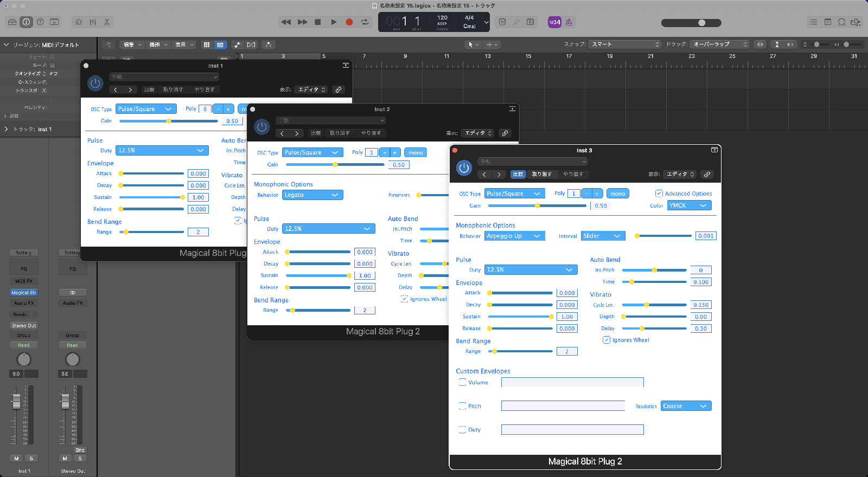Viewport: 868px width, 477px height.
Task: Open Behavior Legato dropdown in Inst 2
Action: (312, 195)
